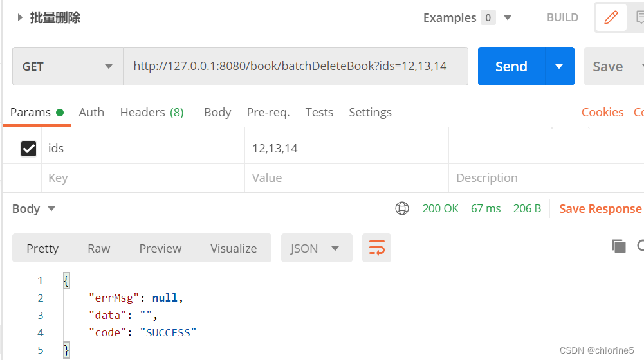Save the request with Save button
Image resolution: width=644 pixels, height=360 pixels.
tap(608, 66)
